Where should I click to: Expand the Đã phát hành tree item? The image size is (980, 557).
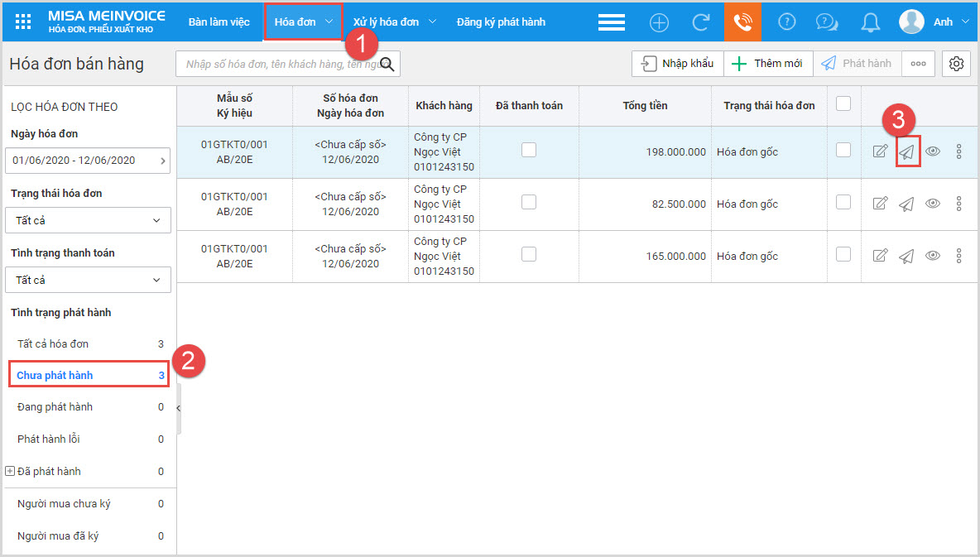(9, 472)
